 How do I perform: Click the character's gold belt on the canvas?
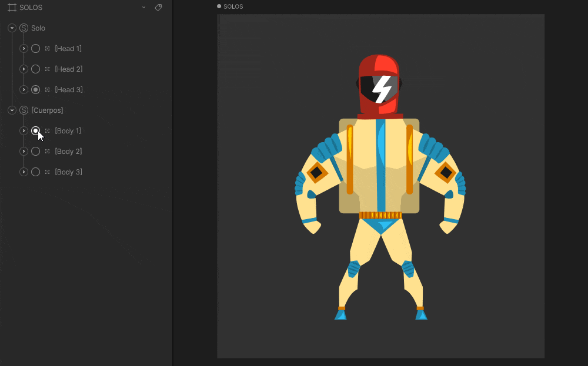coord(380,216)
